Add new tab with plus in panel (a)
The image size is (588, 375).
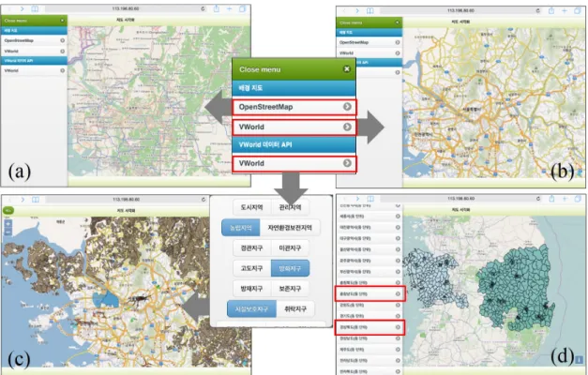(229, 9)
